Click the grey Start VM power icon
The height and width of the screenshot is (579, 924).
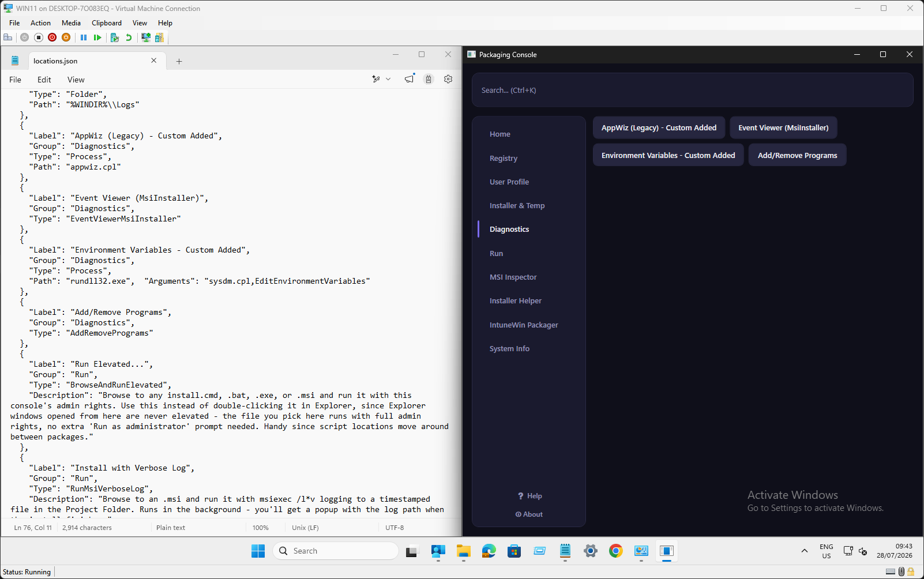coord(24,37)
